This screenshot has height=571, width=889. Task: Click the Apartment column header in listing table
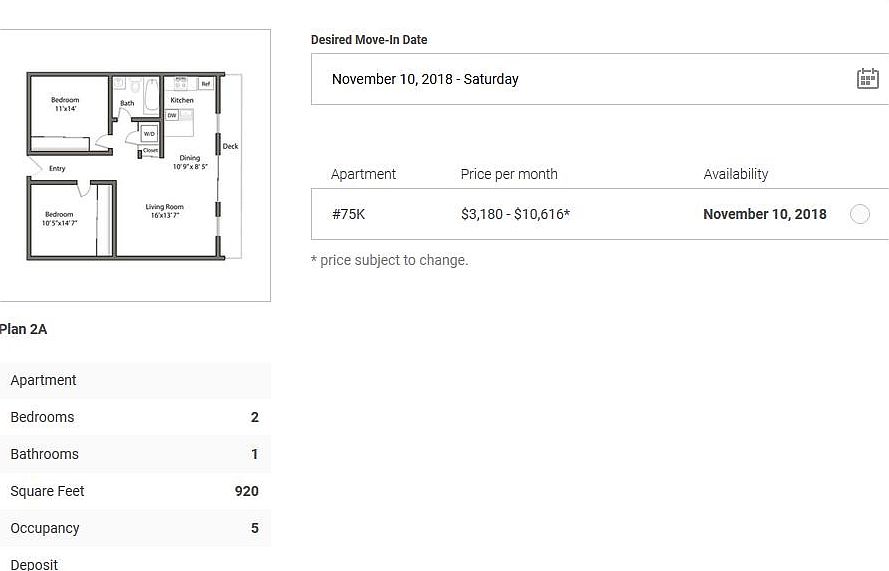pyautogui.click(x=363, y=174)
